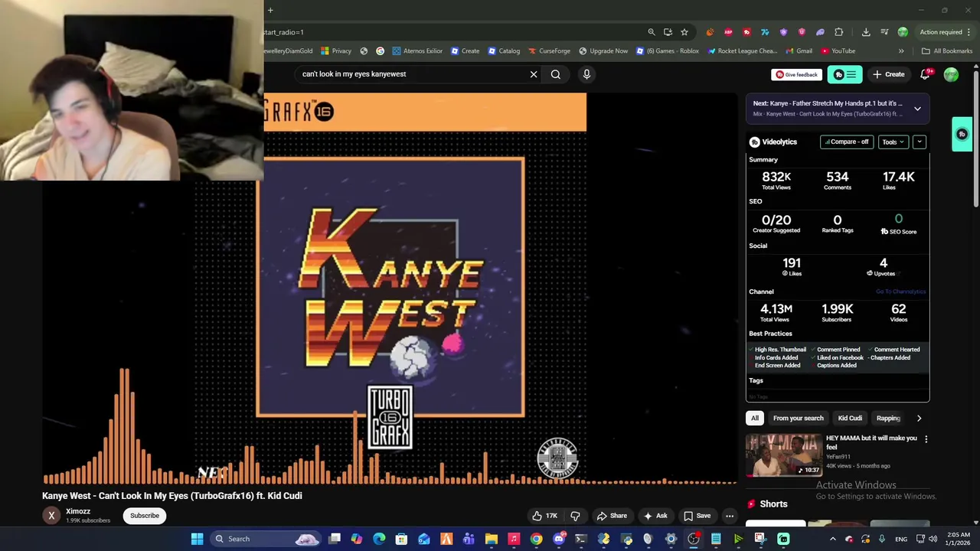This screenshot has height=551, width=980.
Task: Click the Ask button below video
Action: (x=655, y=516)
